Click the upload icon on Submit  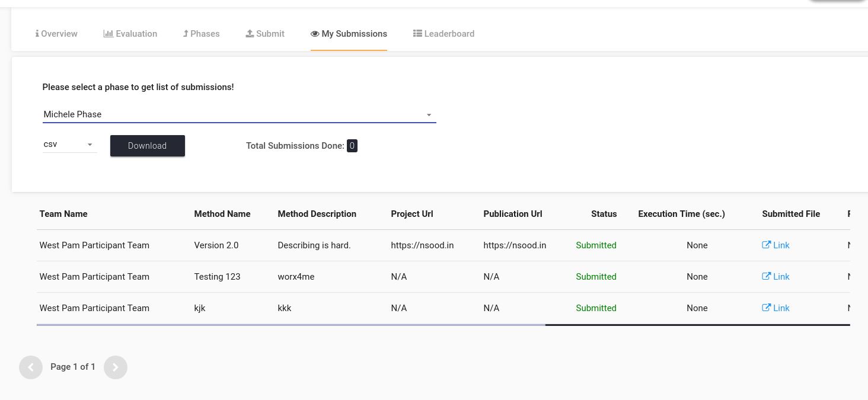pos(250,34)
